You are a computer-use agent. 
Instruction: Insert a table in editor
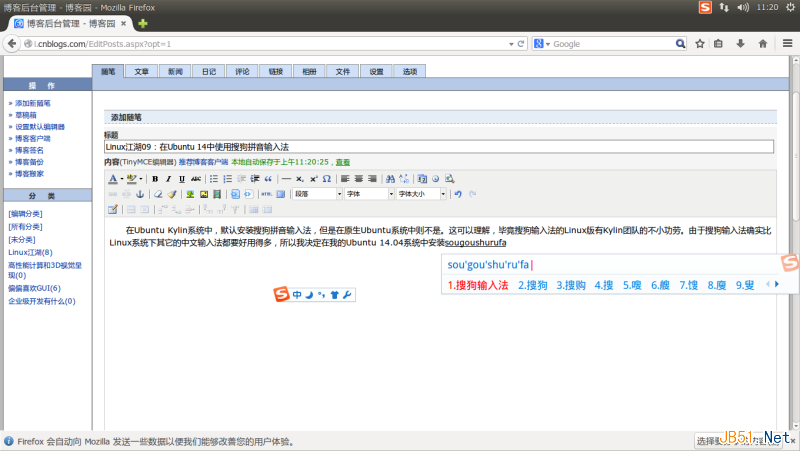pyautogui.click(x=113, y=210)
